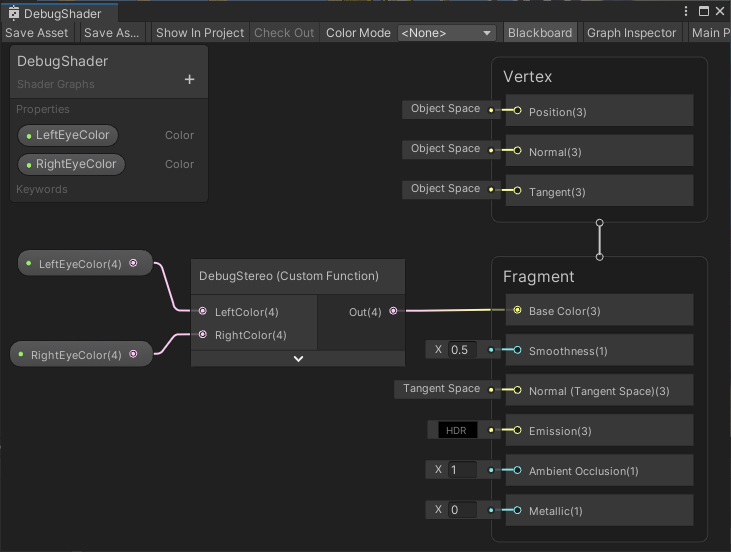Click the Save Asset button
731x552 pixels.
coord(37,33)
